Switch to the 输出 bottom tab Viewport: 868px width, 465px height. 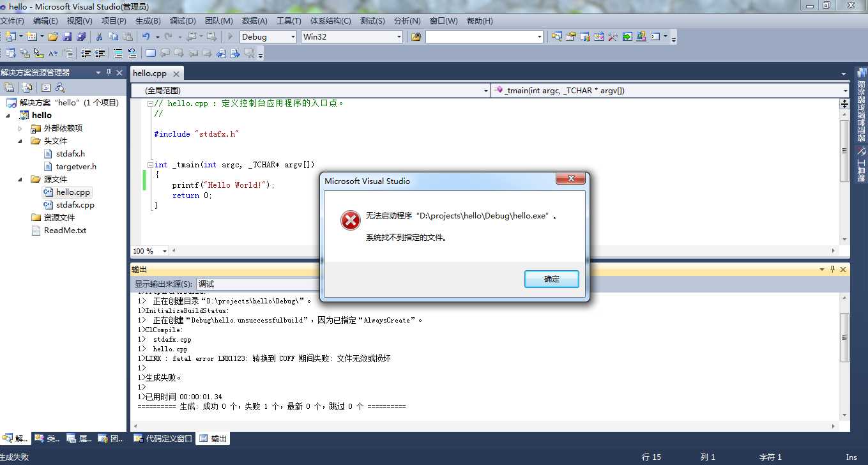213,439
